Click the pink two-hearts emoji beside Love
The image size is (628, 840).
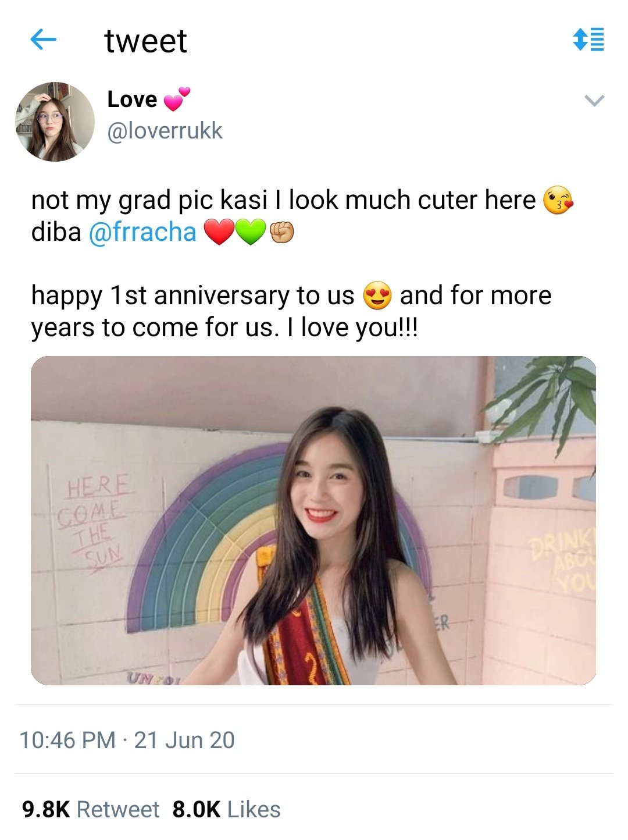177,99
